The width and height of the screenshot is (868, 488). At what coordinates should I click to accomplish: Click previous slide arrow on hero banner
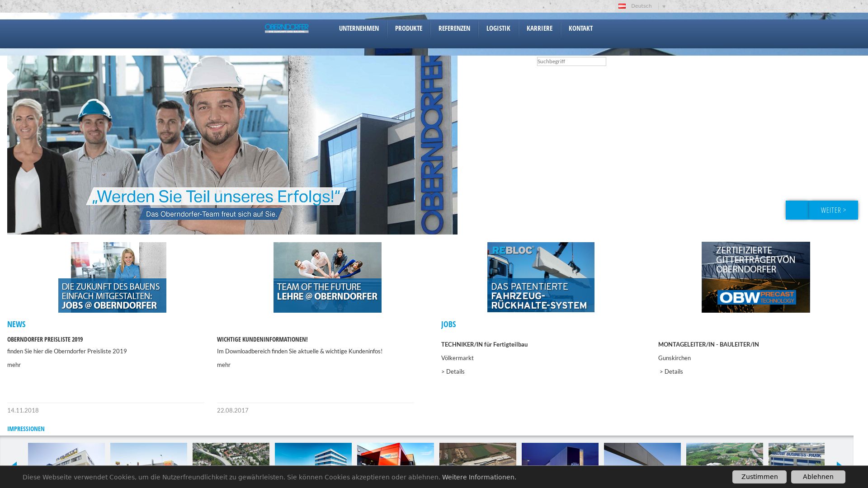click(11, 77)
